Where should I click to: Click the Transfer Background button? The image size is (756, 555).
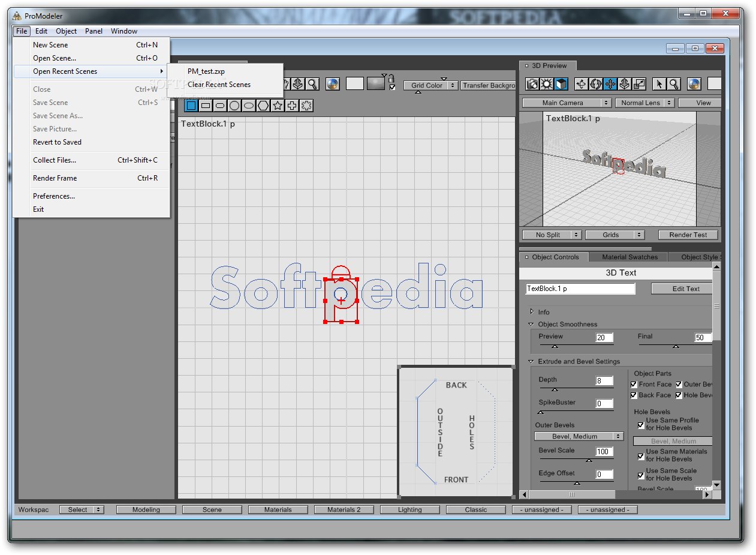click(488, 85)
